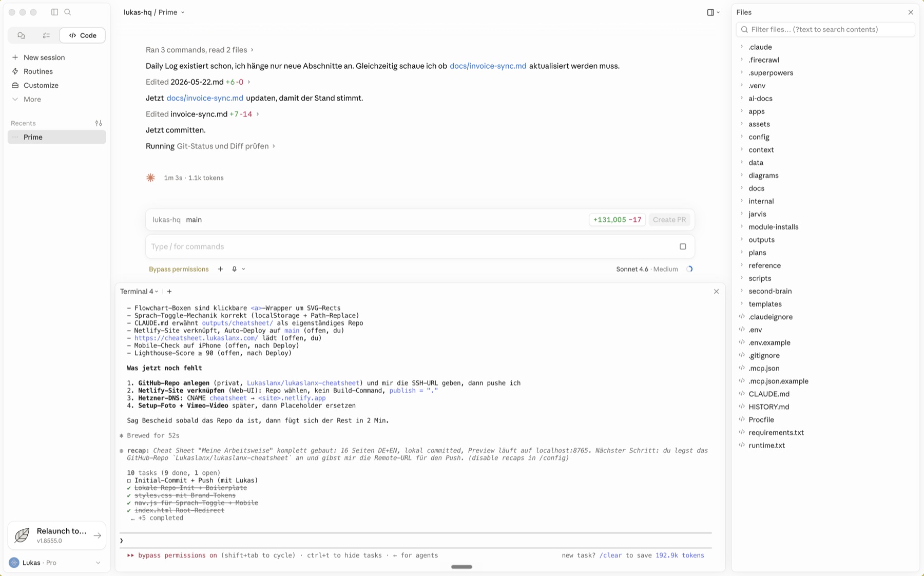
Task: Select the Code tab
Action: [83, 35]
